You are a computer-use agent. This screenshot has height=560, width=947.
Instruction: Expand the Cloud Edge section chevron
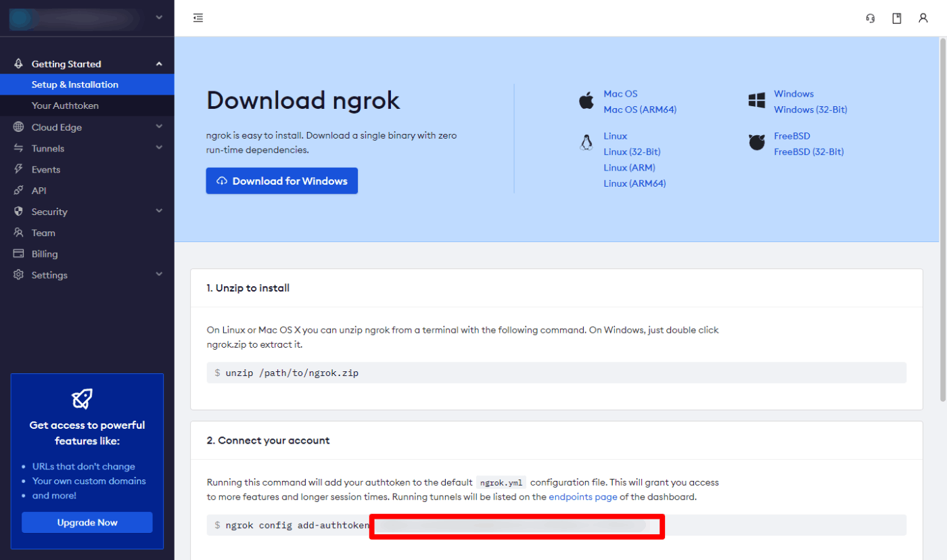[159, 126]
